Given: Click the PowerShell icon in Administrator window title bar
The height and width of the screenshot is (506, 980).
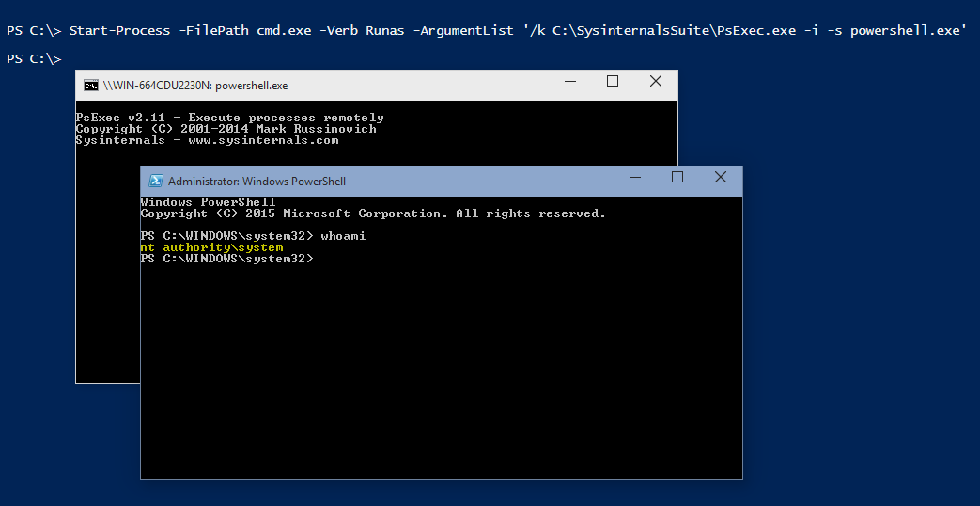Looking at the screenshot, I should click(155, 181).
